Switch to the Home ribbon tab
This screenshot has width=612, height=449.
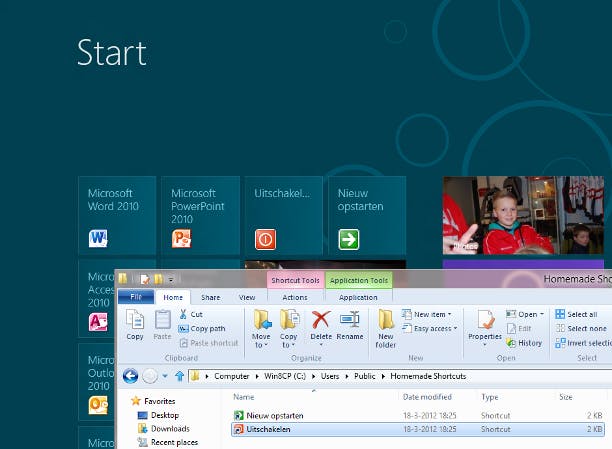173,298
